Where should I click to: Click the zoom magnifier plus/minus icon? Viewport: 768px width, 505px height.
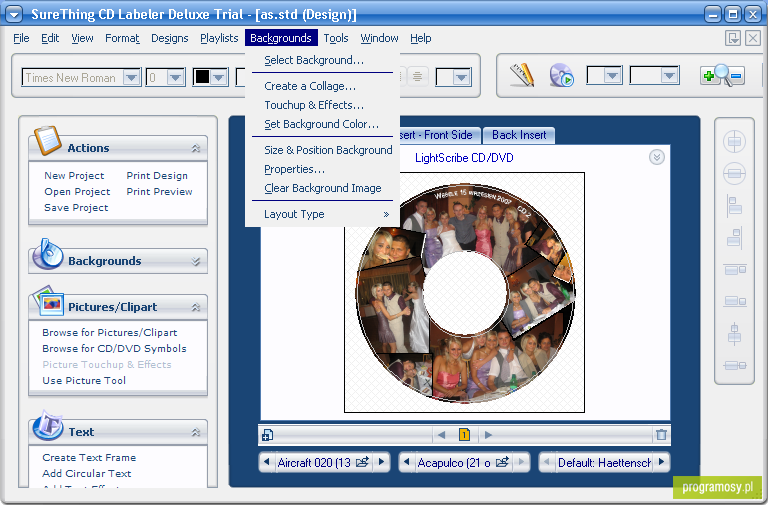click(723, 75)
